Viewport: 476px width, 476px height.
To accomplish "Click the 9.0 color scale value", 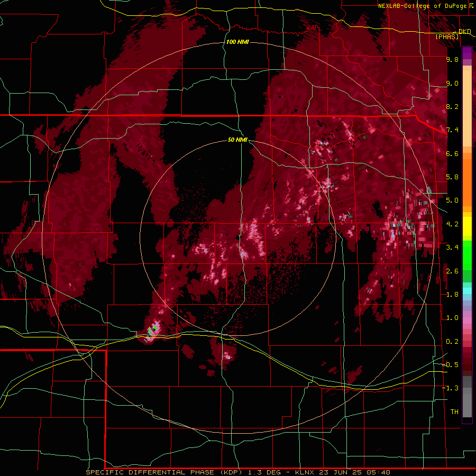I will tap(452, 83).
